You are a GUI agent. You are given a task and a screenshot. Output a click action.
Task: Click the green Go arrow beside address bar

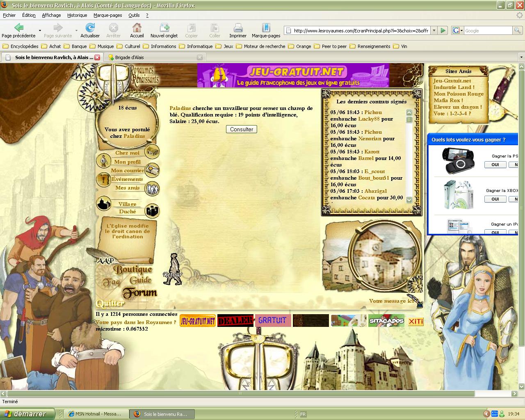[443, 30]
